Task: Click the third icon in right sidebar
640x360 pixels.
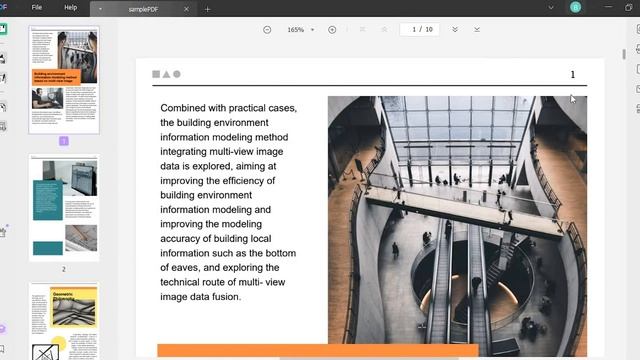Action: [638, 69]
